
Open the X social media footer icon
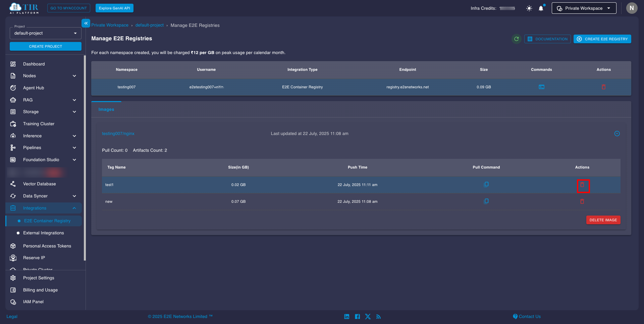tap(368, 316)
